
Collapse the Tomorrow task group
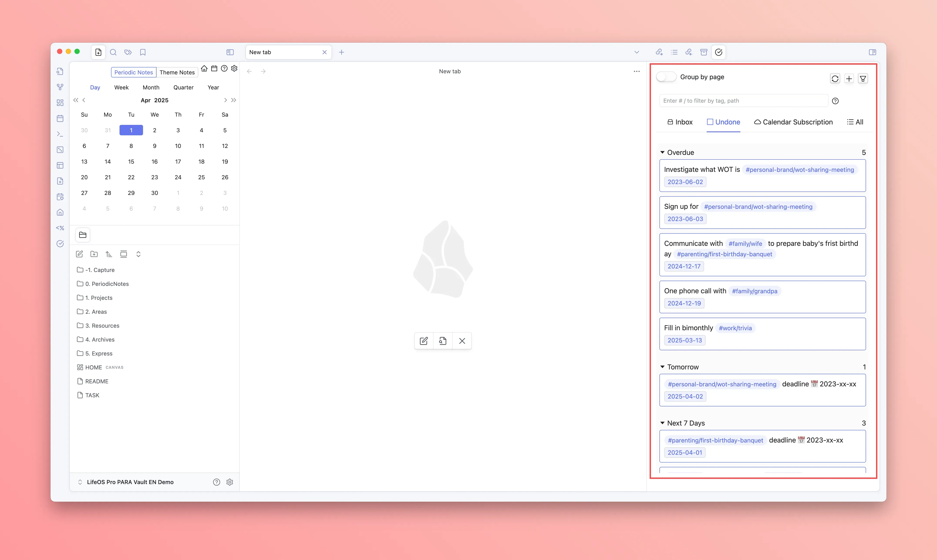coord(662,367)
